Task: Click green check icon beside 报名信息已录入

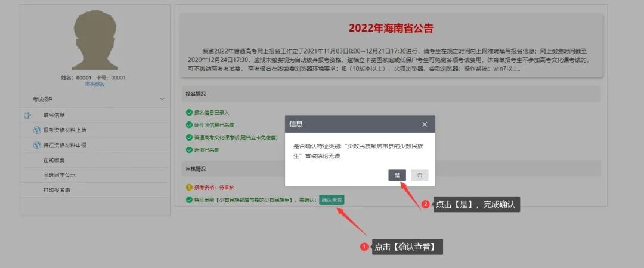Action: (189, 112)
